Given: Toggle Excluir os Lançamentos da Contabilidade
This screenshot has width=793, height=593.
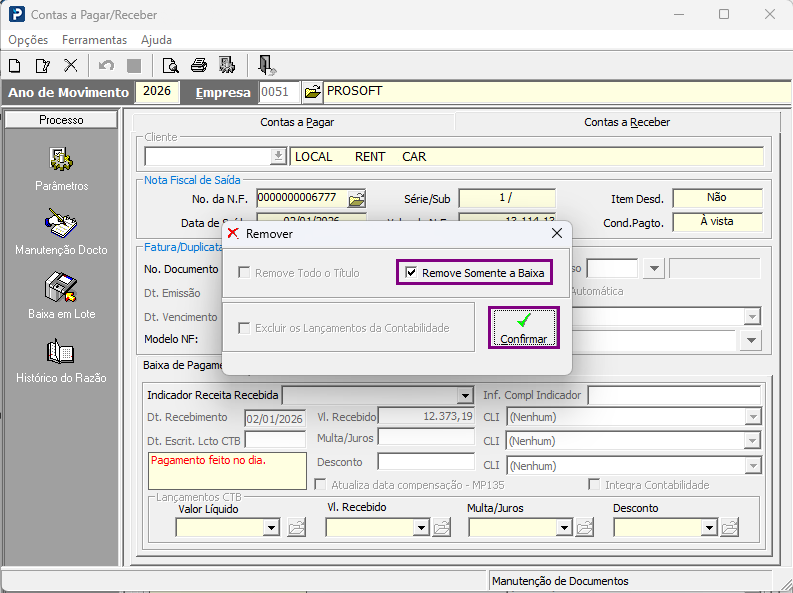Looking at the screenshot, I should (244, 329).
